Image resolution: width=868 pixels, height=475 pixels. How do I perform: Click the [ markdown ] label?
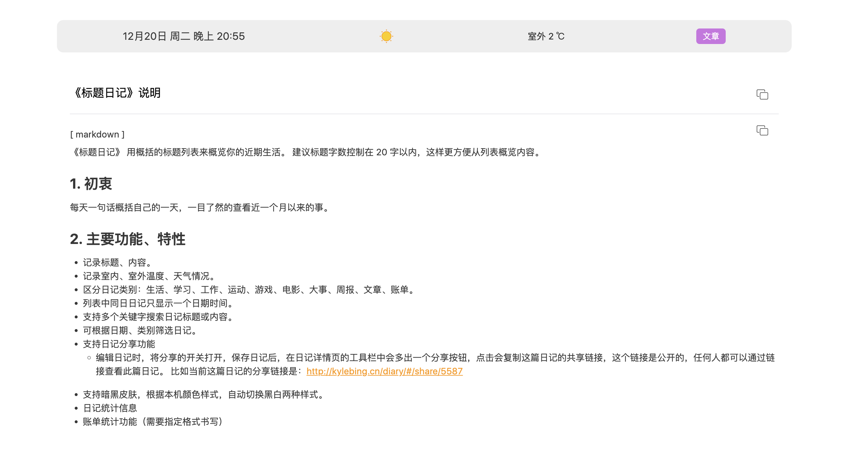click(97, 134)
